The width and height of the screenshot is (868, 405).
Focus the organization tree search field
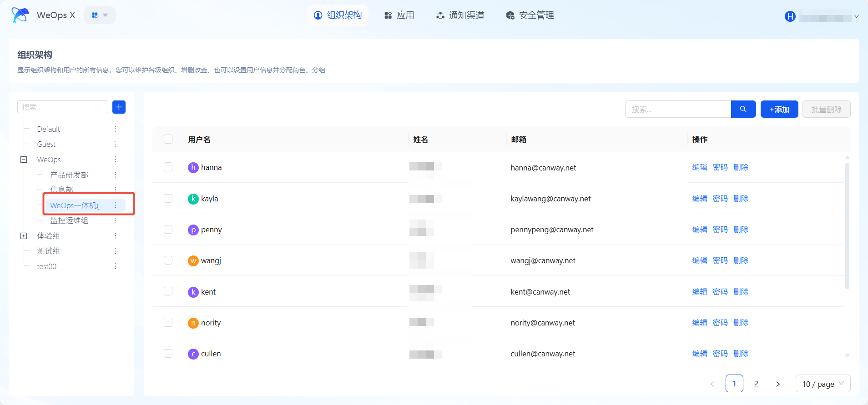[x=63, y=107]
